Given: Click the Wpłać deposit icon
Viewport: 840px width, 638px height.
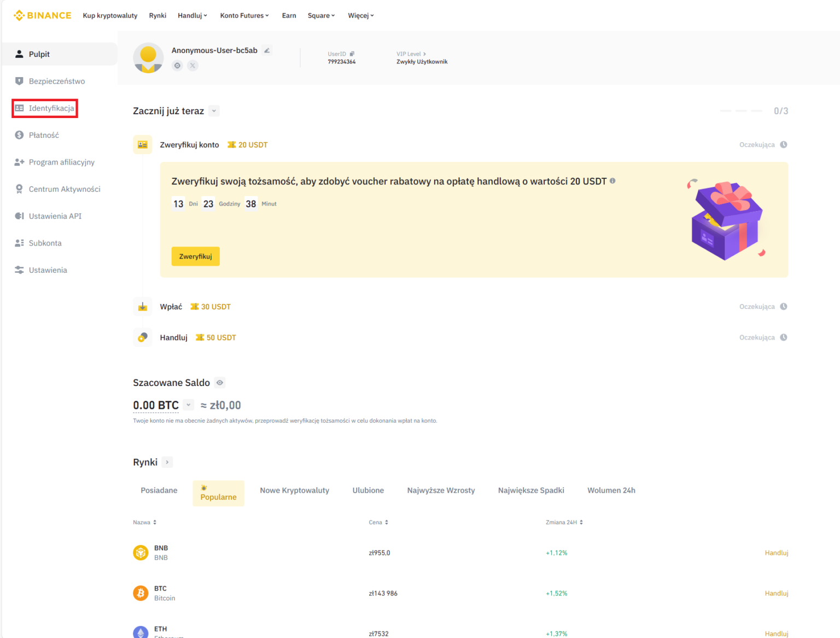Looking at the screenshot, I should 143,307.
